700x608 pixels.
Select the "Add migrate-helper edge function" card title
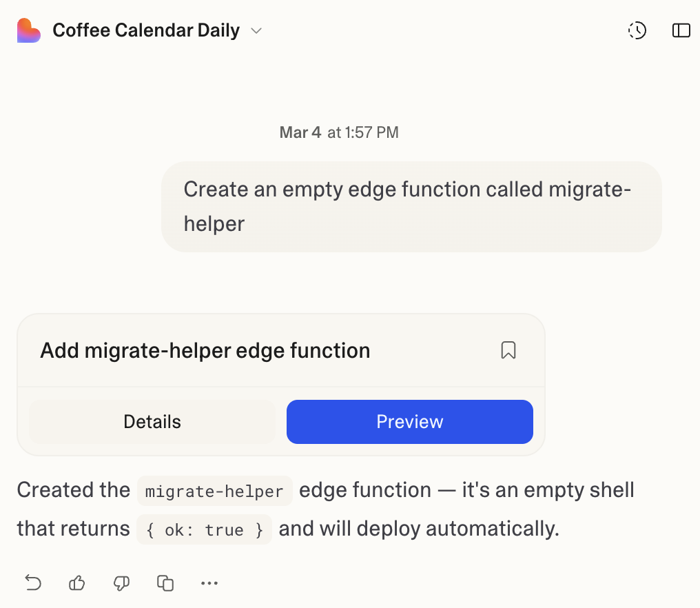pos(205,350)
